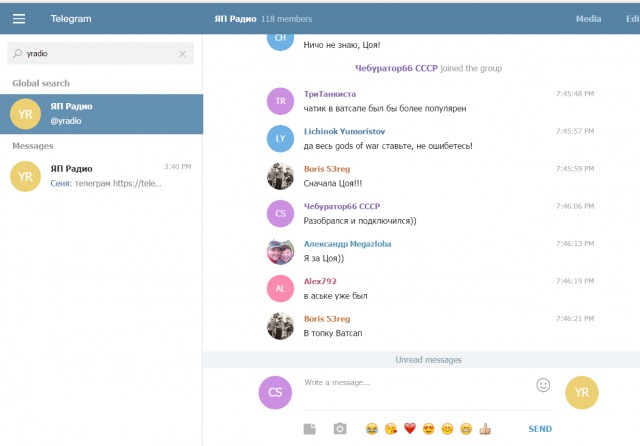Viewport: 640px width, 446px height.
Task: Click sender name ТриТанкиста
Action: [x=330, y=94]
